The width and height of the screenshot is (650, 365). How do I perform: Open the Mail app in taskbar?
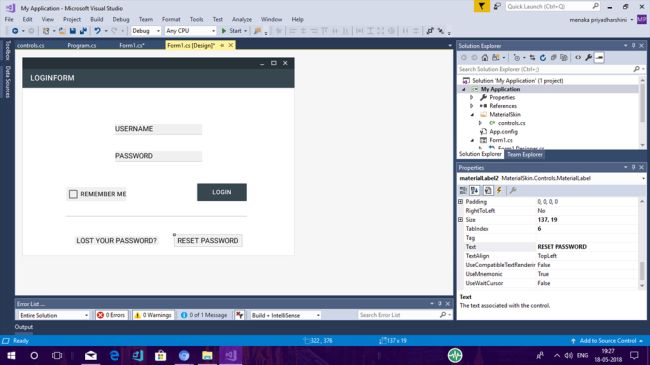[x=91, y=355]
